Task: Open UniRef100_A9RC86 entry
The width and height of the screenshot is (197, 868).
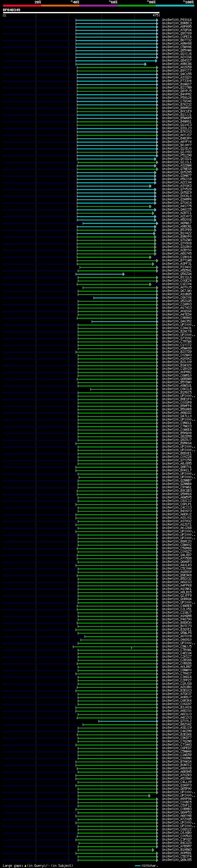Action: (176, 64)
